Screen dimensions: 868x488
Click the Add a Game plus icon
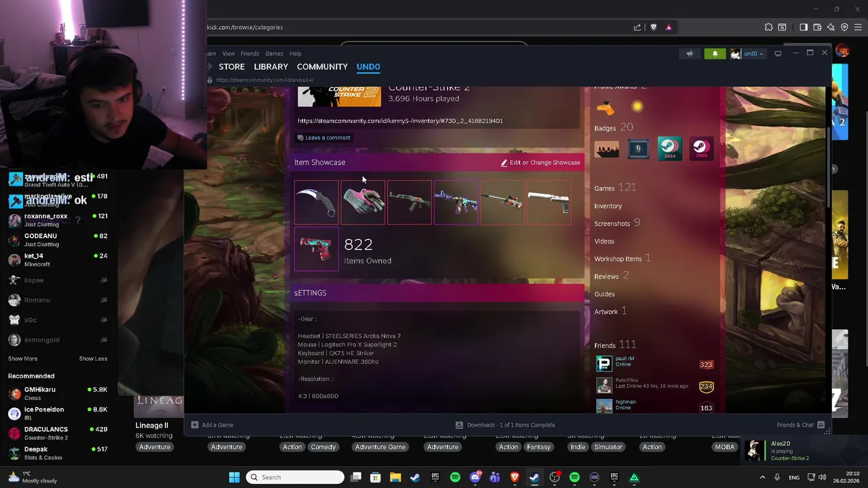point(195,425)
